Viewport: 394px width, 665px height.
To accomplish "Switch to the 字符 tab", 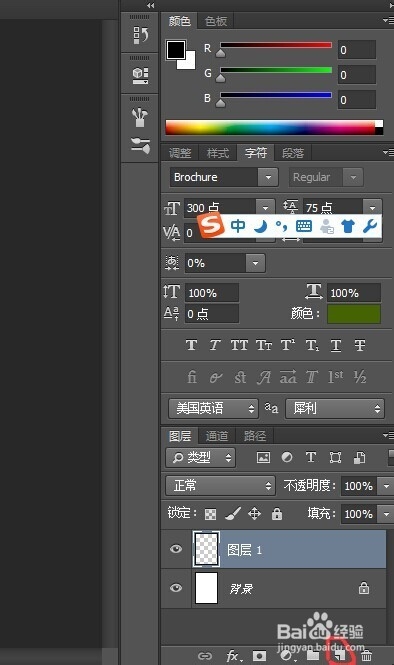I will coord(256,153).
